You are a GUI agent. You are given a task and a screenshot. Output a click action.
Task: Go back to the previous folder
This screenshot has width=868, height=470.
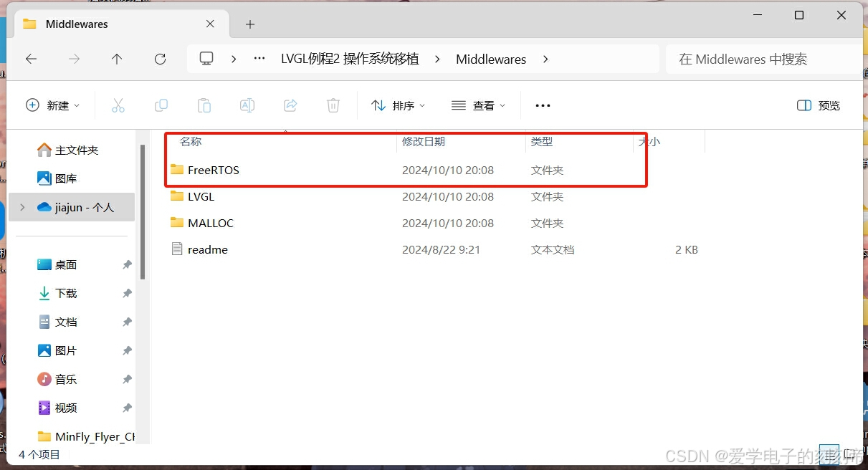tap(31, 59)
